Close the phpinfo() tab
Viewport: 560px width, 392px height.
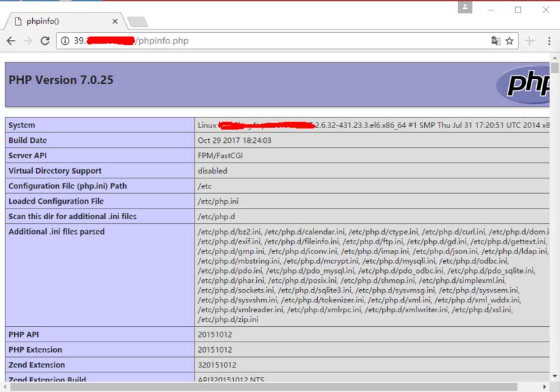(115, 21)
